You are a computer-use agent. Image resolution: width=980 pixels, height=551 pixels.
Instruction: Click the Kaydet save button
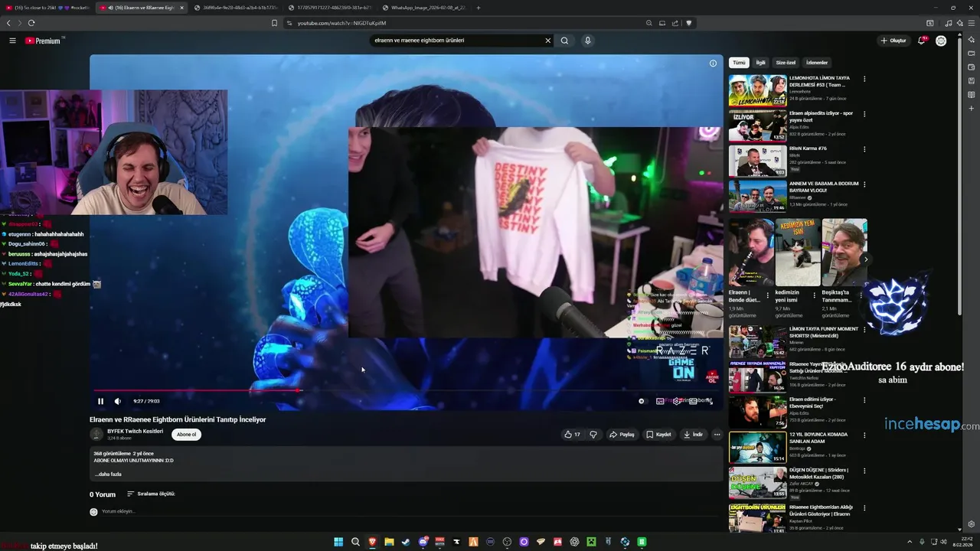(x=658, y=434)
